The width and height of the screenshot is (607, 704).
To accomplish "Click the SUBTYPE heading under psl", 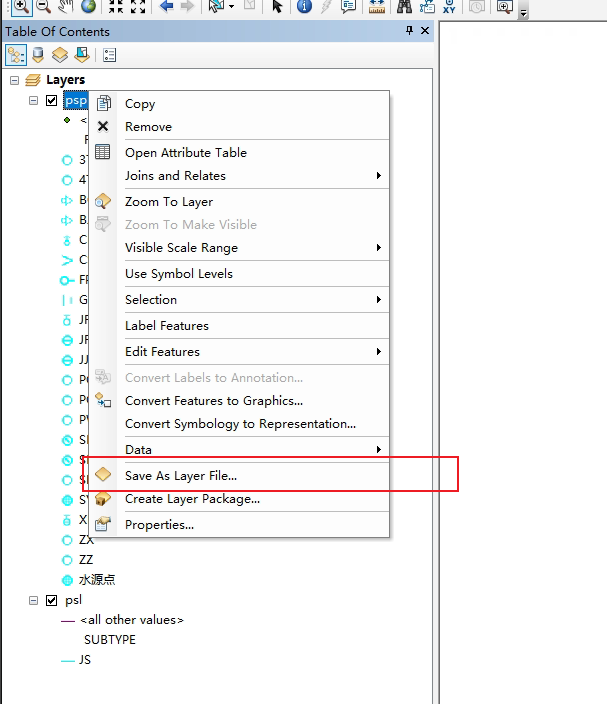I will 110,639.
